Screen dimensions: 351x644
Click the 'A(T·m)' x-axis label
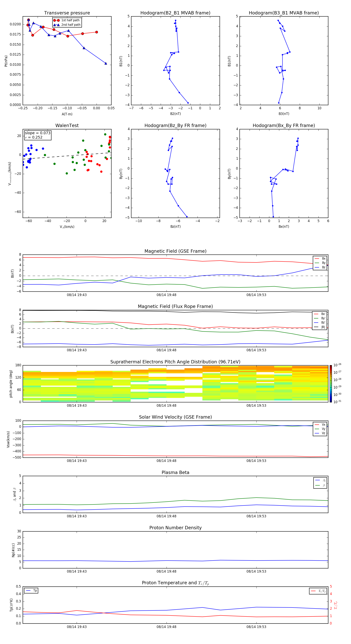[67, 114]
